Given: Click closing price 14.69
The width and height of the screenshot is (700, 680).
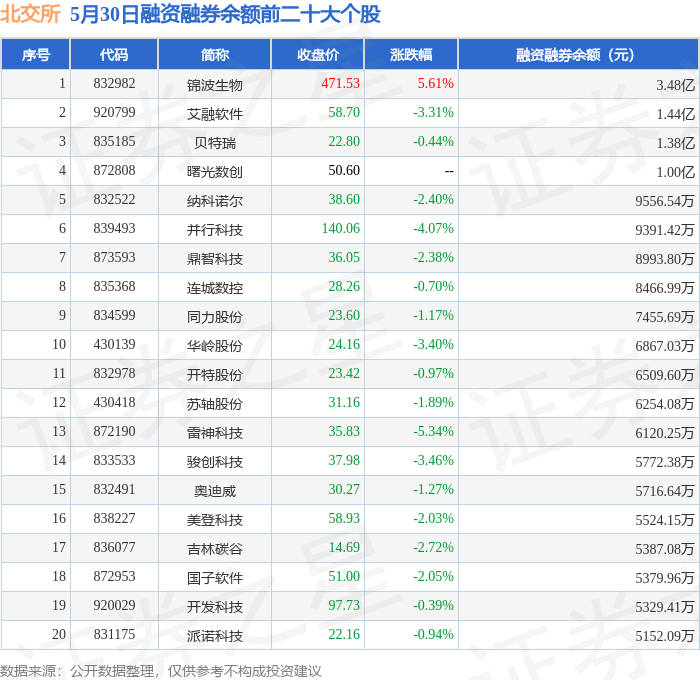Looking at the screenshot, I should [344, 547].
